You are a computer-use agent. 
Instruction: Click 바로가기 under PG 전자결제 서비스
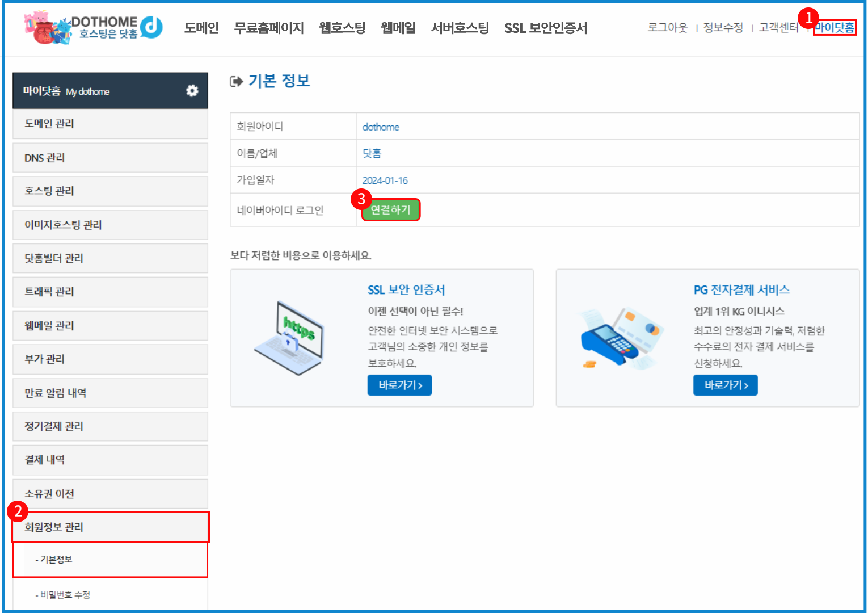point(725,385)
